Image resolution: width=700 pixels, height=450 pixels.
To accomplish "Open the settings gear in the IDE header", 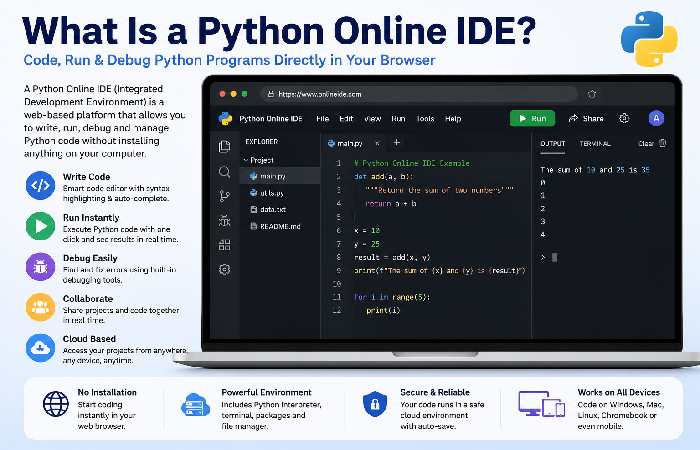I will point(624,118).
